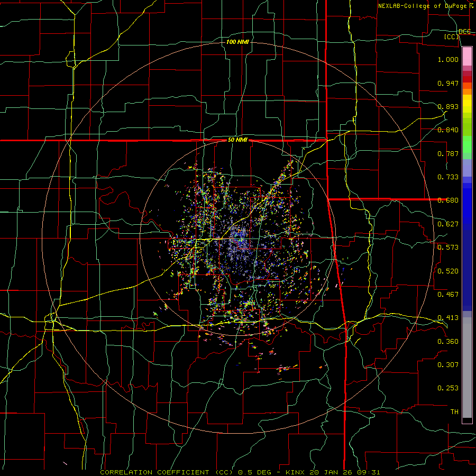Click the 0.733 scale value
Image resolution: width=476 pixels, height=476 pixels.
tap(448, 177)
